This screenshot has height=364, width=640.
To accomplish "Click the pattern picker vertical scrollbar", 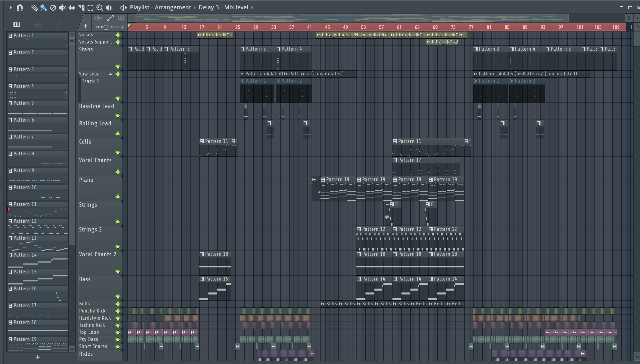I will (72, 144).
